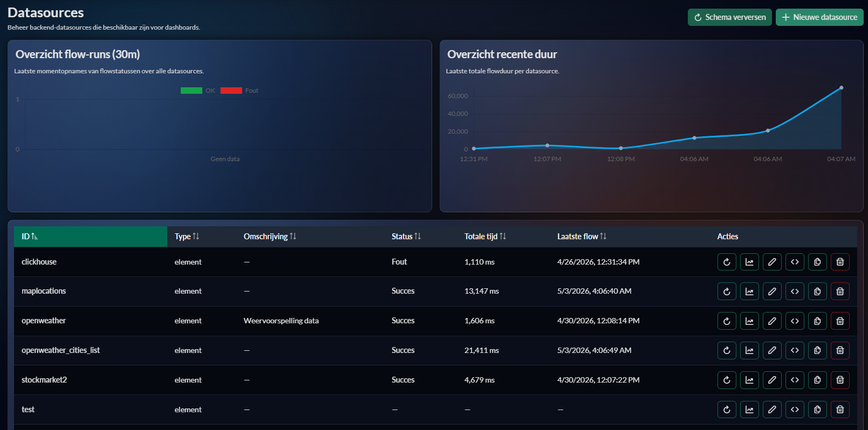Toggle OK series in flow-runs legend

pos(198,91)
